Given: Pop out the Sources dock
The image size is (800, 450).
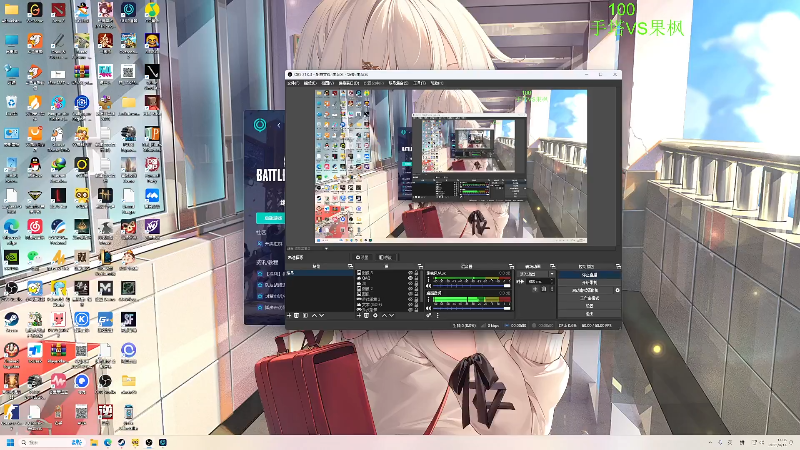Looking at the screenshot, I should coord(420,266).
